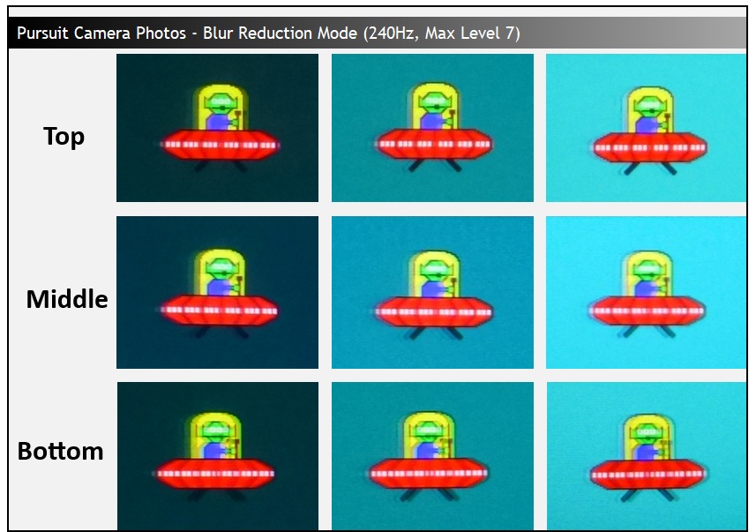The image size is (756, 532).
Task: Click the "Pursuit Camera Photos" title text
Action: click(104, 34)
